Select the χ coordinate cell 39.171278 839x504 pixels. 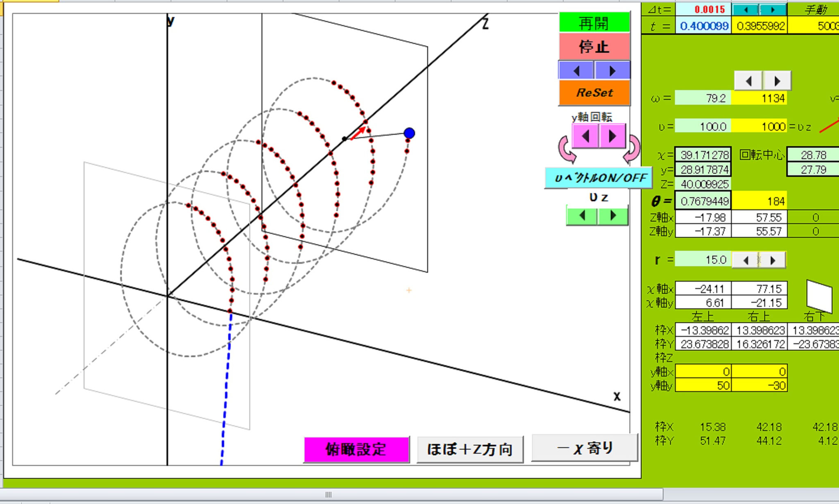click(x=703, y=155)
